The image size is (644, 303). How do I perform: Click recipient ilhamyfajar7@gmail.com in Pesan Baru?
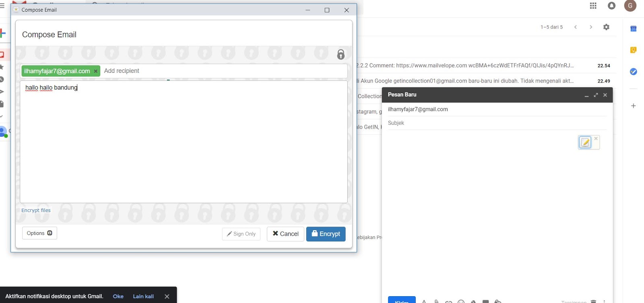point(418,109)
